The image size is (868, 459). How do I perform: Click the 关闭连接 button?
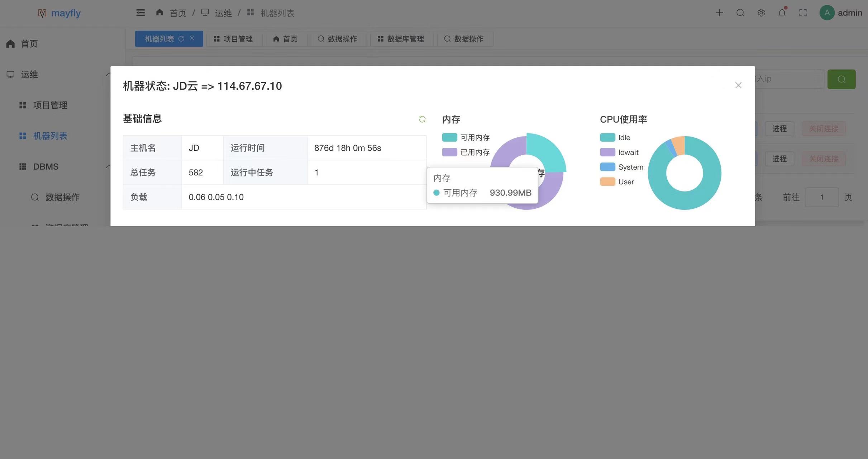[824, 128]
